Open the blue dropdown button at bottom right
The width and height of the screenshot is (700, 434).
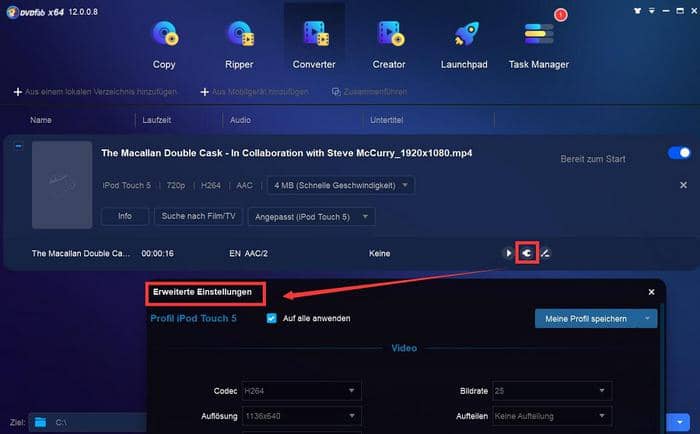pyautogui.click(x=680, y=422)
